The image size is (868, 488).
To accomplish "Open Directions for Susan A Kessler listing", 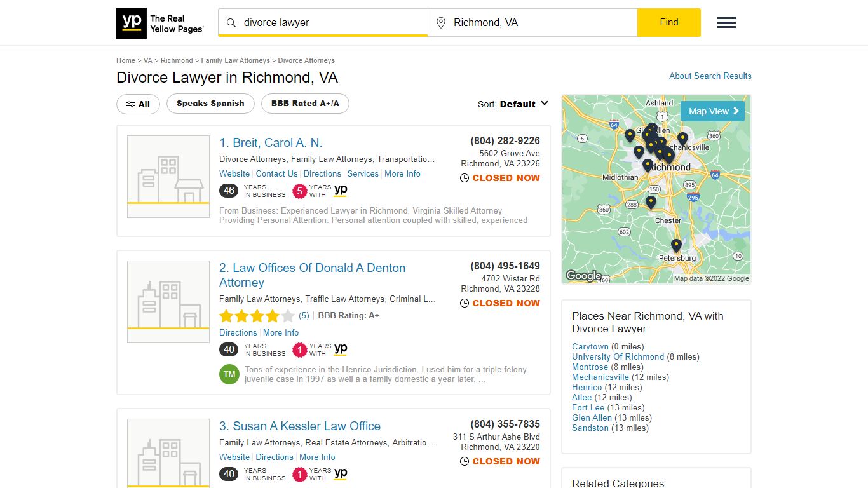I will click(x=275, y=457).
